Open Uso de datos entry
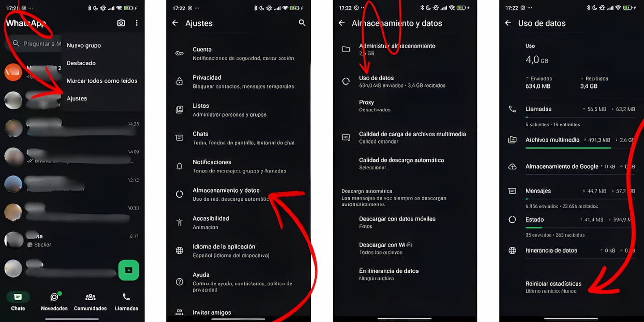The height and width of the screenshot is (322, 644). point(405,81)
